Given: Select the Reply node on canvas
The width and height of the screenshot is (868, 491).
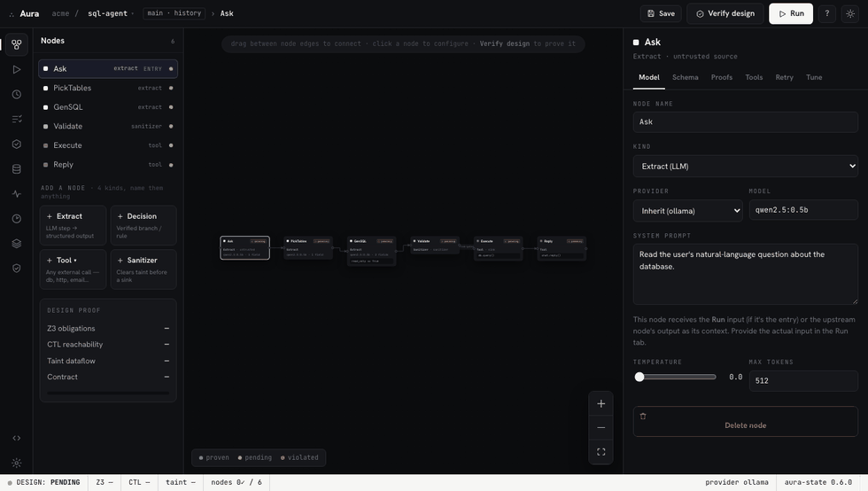Looking at the screenshot, I should coord(562,248).
